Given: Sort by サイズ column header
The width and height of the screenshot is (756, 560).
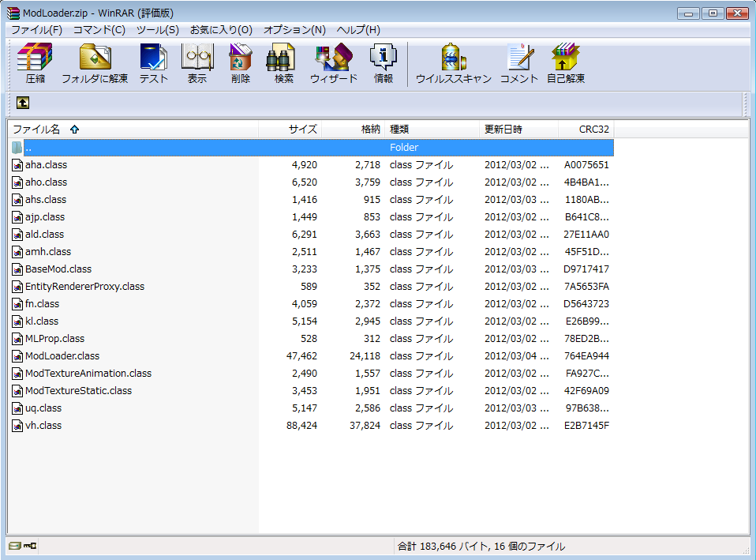Looking at the screenshot, I should [x=290, y=130].
